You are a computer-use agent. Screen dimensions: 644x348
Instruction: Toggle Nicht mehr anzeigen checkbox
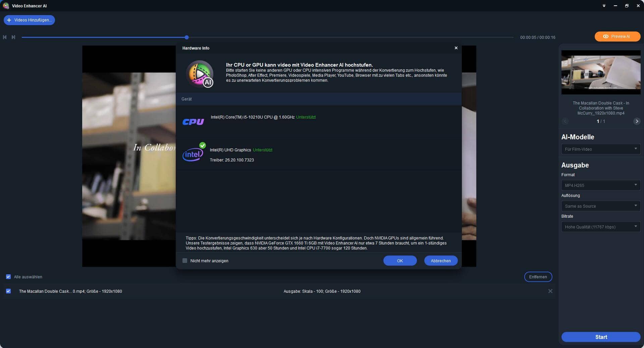click(x=185, y=261)
